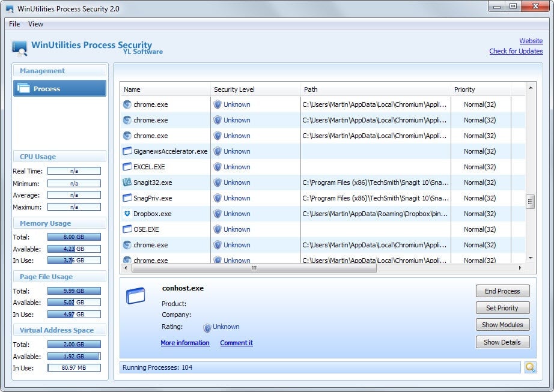
Task: Click the Running Processes: 104 status text
Action: point(157,367)
